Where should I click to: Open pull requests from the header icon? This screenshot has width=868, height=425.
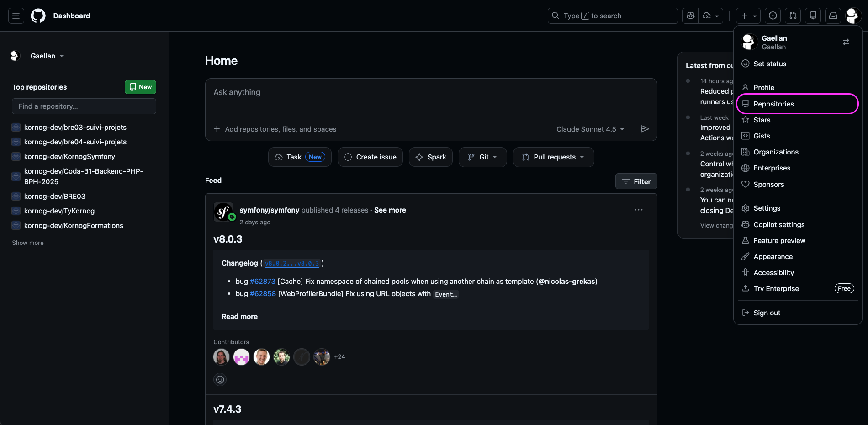[793, 16]
